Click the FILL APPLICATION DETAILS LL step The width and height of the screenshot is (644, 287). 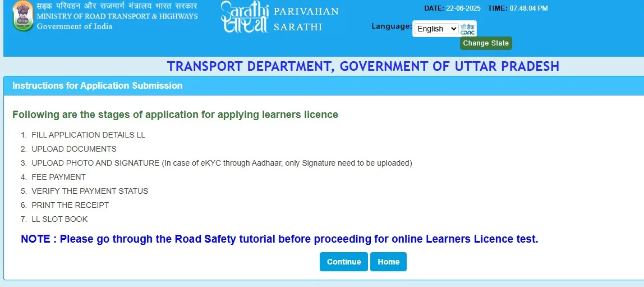(x=88, y=135)
